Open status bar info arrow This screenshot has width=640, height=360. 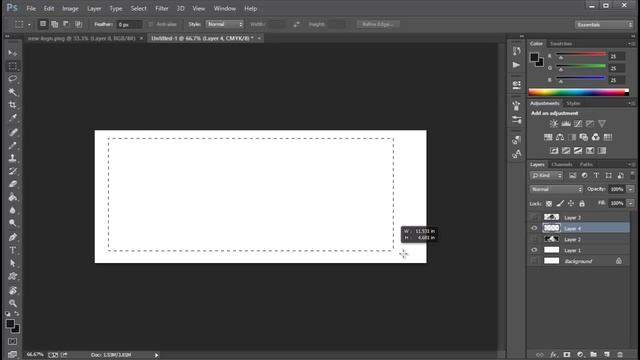pos(156,355)
